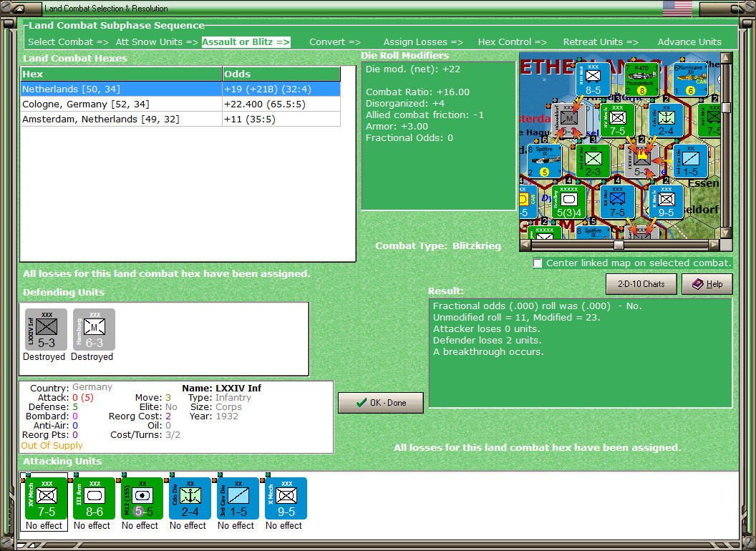Confirm with OK - Done button

click(381, 403)
